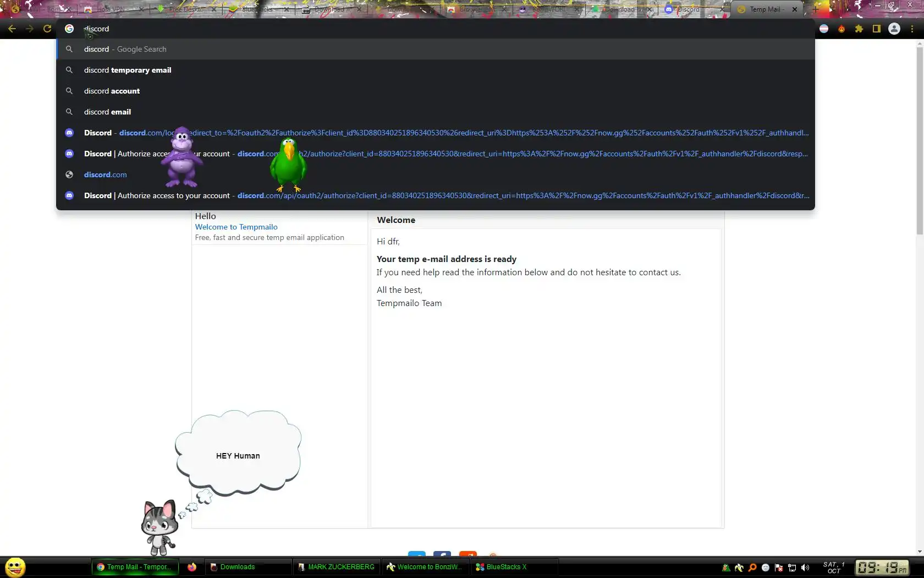
Task: Launch Firefox from the taskbar
Action: (192, 567)
